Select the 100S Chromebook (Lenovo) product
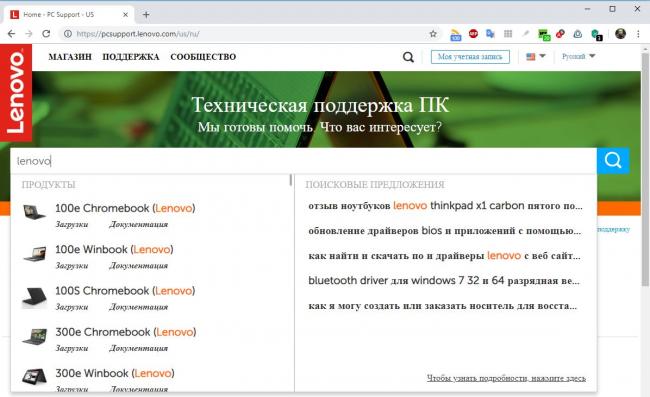The width and height of the screenshot is (650, 397). click(125, 291)
